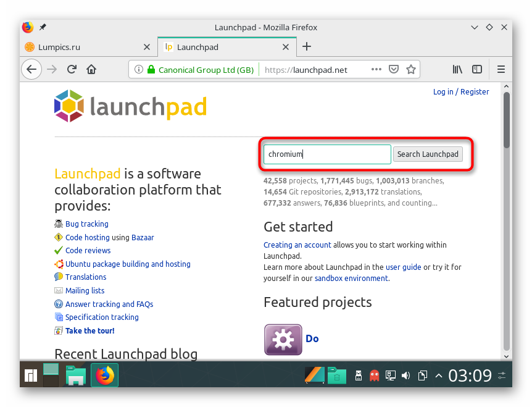Click the Do project gear thumbnail
The width and height of the screenshot is (532, 407).
click(x=283, y=340)
